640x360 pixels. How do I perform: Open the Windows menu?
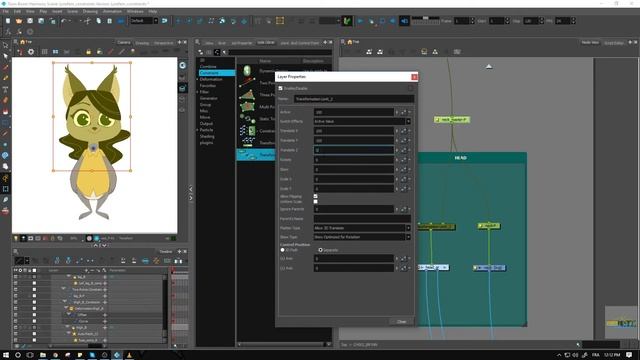click(x=135, y=11)
